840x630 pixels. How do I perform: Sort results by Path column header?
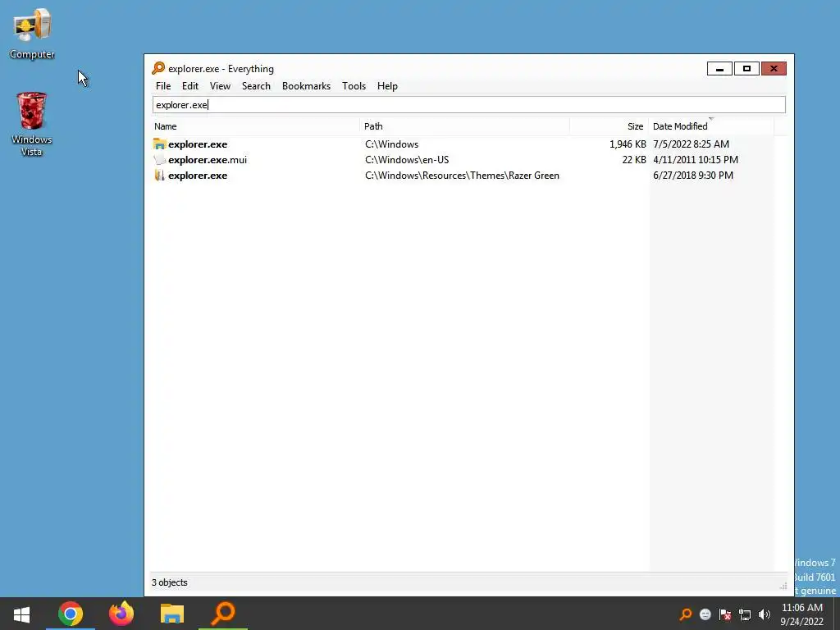(x=464, y=126)
